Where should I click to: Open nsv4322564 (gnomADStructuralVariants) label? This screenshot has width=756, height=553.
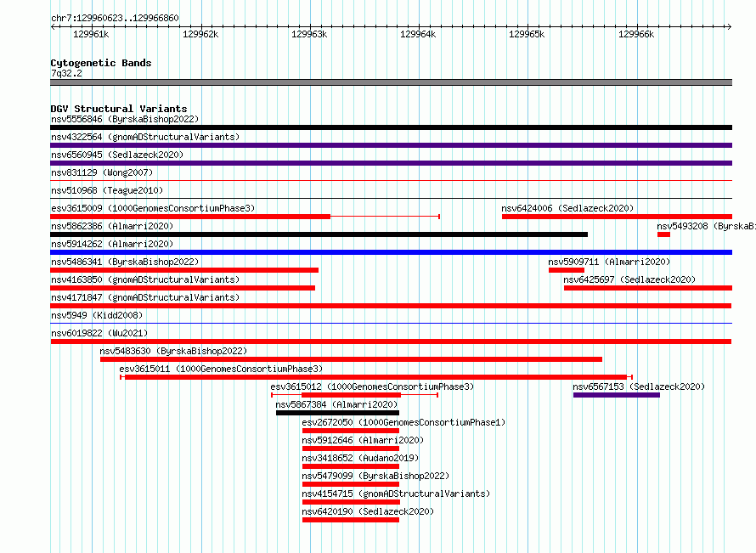[x=145, y=137]
